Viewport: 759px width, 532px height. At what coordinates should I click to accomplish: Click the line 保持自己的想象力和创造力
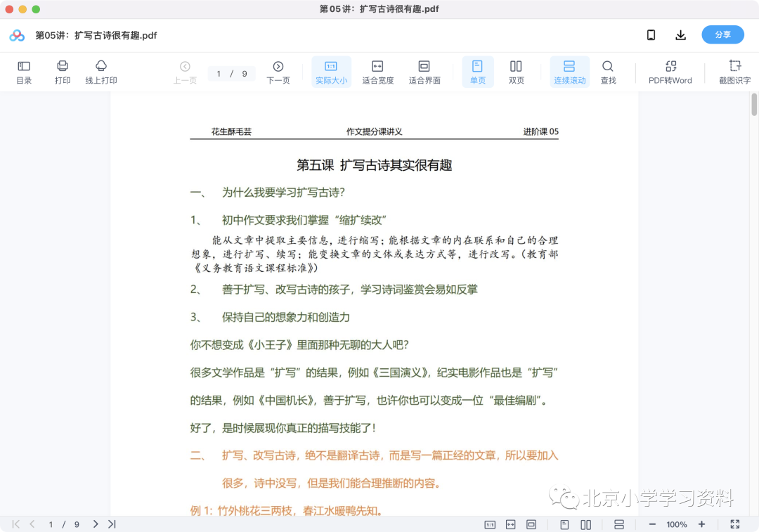pos(285,318)
